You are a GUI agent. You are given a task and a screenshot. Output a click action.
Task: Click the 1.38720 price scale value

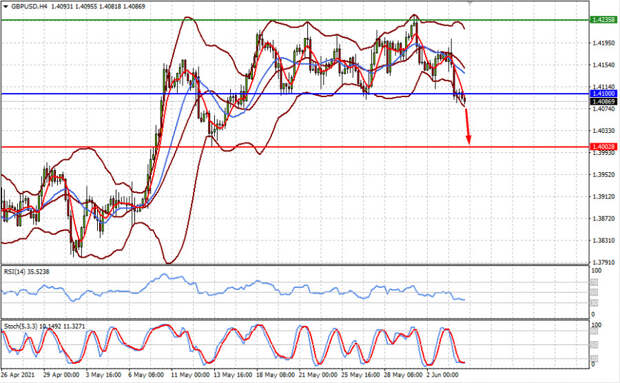pyautogui.click(x=604, y=218)
